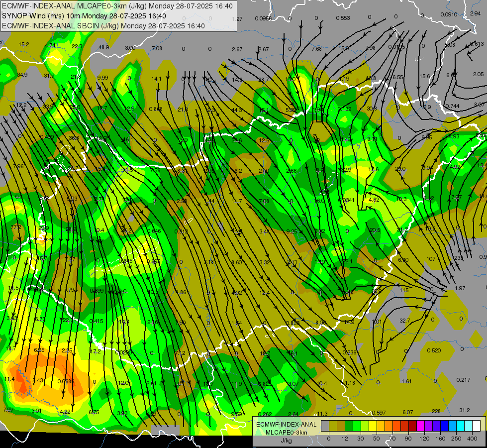Click the map value 2.94
This screenshot has width=487, height=448.
point(475,13)
